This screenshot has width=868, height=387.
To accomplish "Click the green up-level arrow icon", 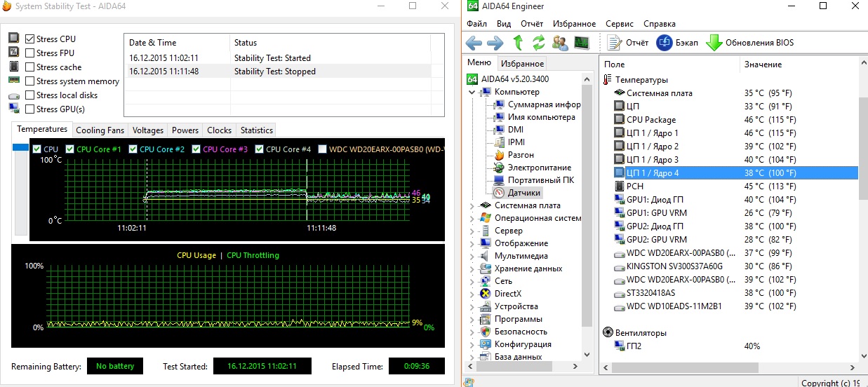I will pos(518,43).
